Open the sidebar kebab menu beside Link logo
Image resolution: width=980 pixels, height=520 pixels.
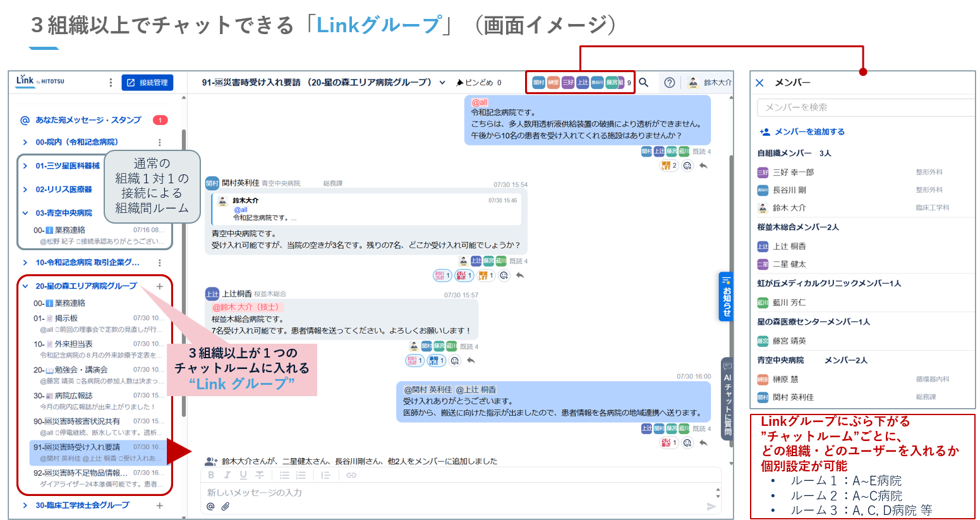click(x=111, y=82)
